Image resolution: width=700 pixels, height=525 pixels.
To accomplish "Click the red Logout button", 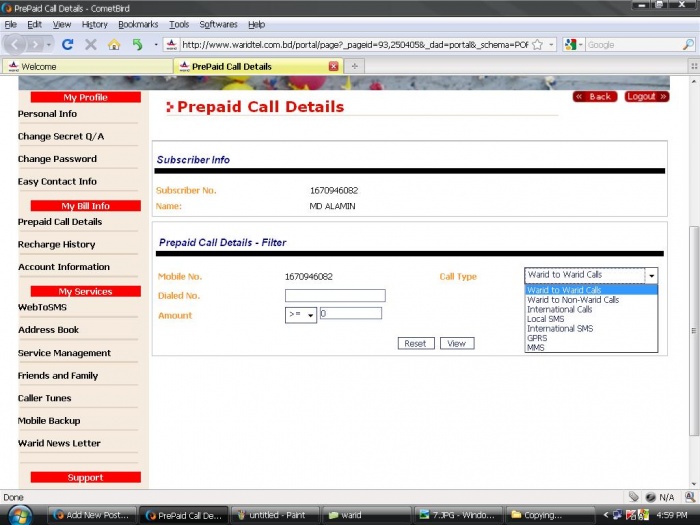I will tap(646, 96).
